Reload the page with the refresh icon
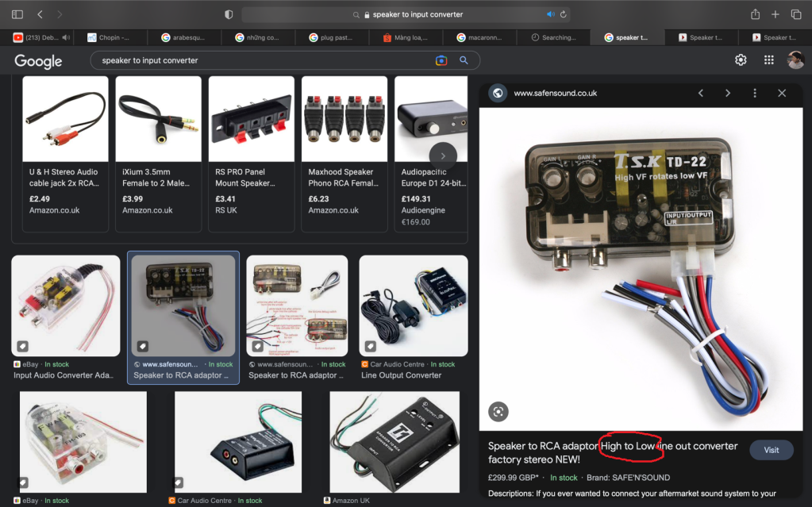812x507 pixels. 564,14
